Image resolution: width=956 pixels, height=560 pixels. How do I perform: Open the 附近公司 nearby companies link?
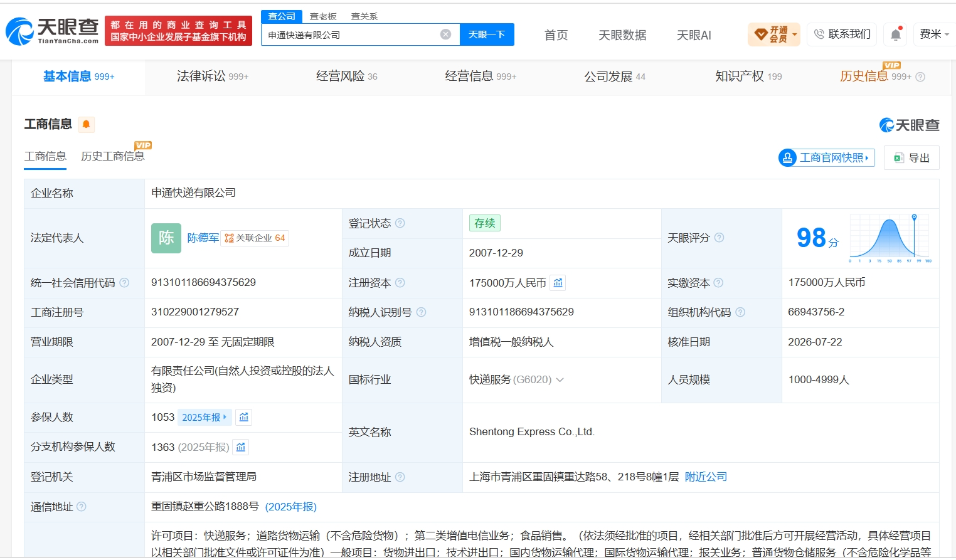point(706,477)
